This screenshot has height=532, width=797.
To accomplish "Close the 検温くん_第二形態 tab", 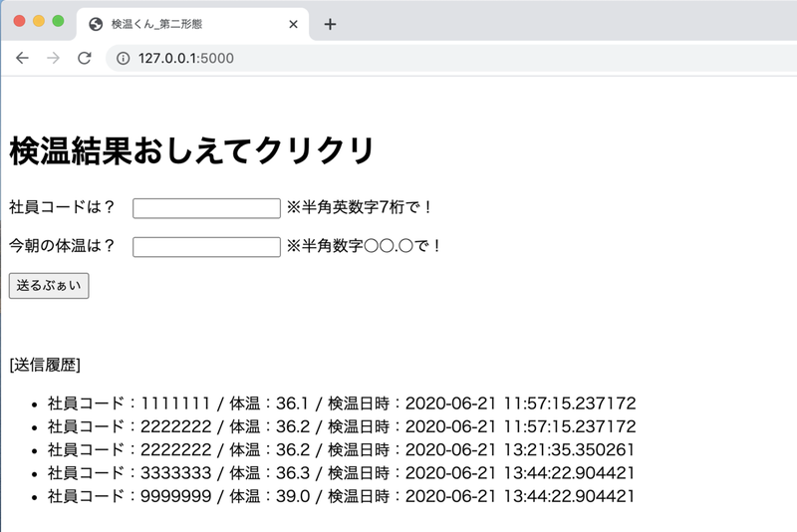I will 293,24.
